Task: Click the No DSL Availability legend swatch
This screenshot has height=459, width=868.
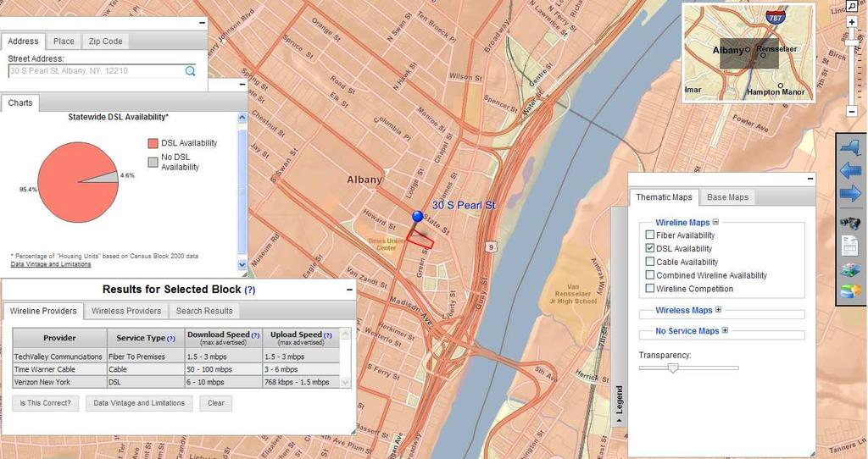Action: coord(153,162)
